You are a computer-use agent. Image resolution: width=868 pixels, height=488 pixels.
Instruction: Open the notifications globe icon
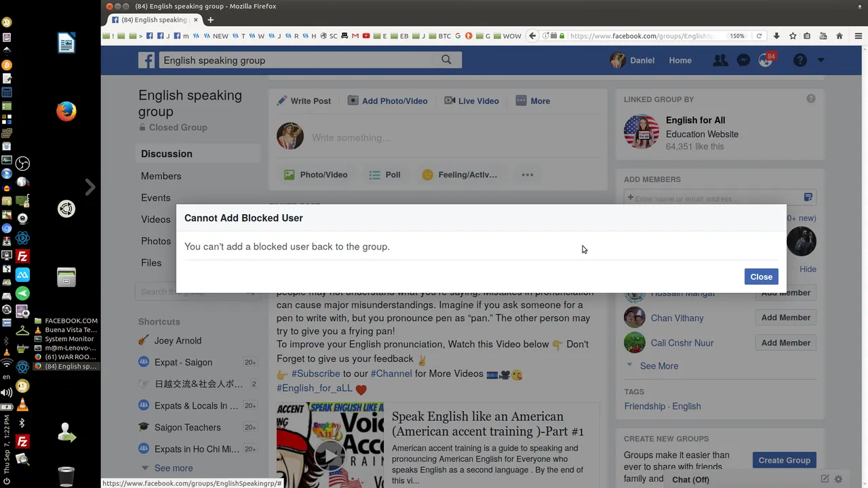tap(766, 60)
